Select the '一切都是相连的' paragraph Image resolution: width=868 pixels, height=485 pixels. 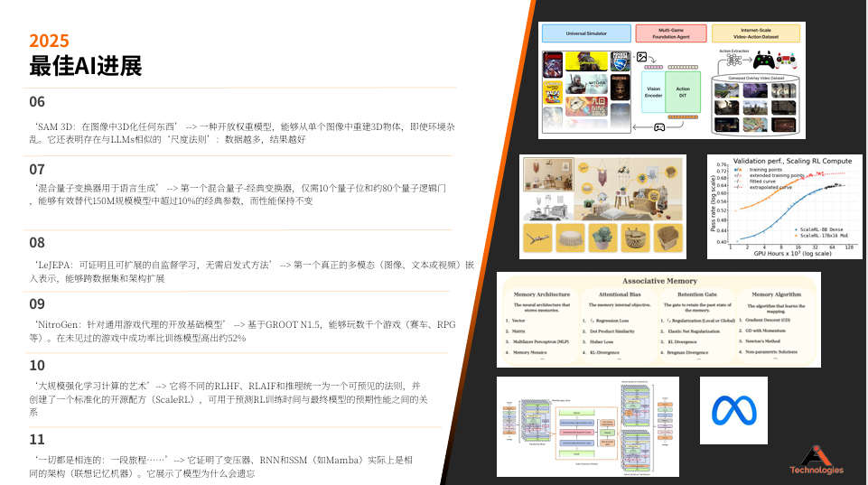[x=221, y=467]
